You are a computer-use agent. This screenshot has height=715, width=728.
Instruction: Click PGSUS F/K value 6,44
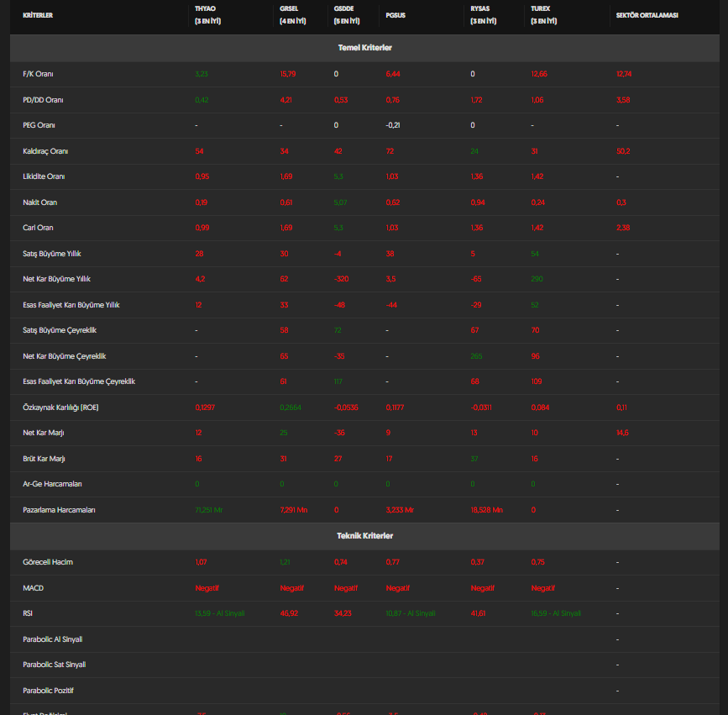(x=393, y=74)
